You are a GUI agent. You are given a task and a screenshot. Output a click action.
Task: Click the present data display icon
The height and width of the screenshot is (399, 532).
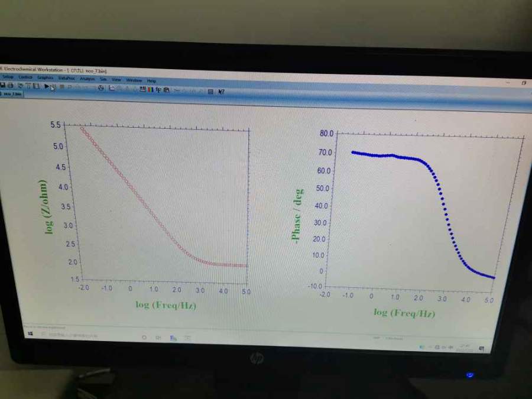coord(112,88)
